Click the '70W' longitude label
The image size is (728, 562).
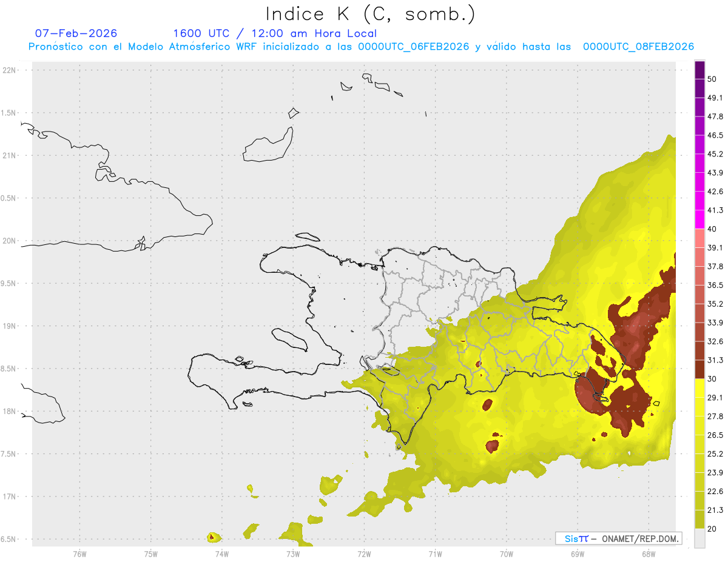[506, 554]
